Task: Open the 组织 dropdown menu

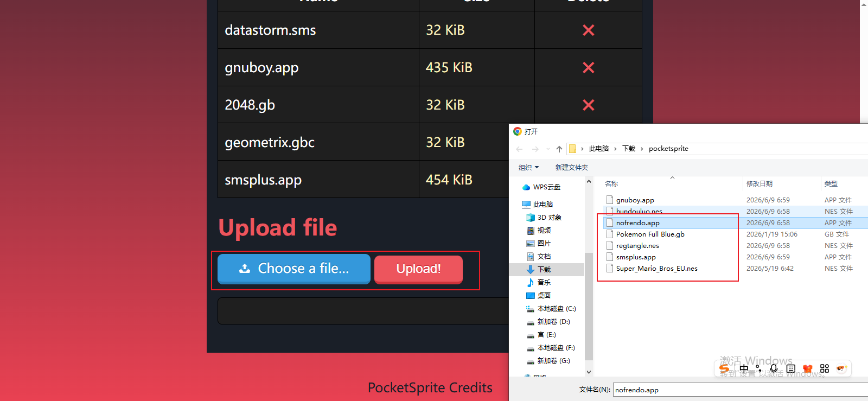Action: (x=529, y=168)
